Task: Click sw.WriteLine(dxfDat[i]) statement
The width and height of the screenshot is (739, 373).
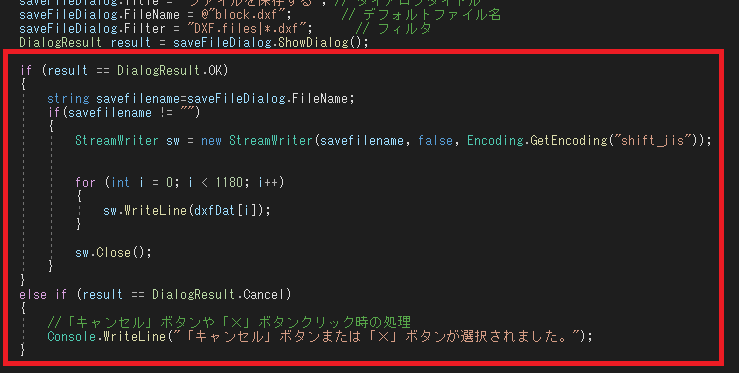Action: click(187, 210)
